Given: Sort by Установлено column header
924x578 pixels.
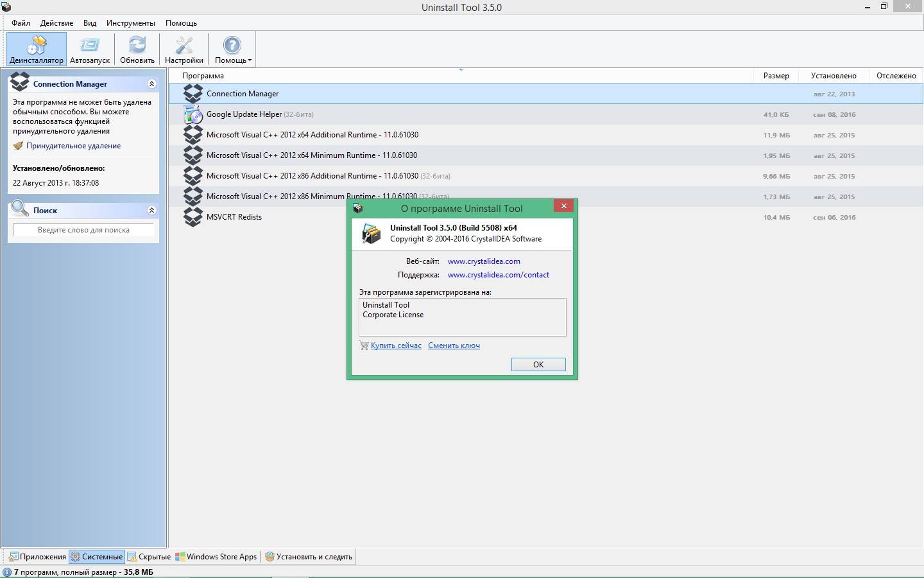Looking at the screenshot, I should point(833,76).
